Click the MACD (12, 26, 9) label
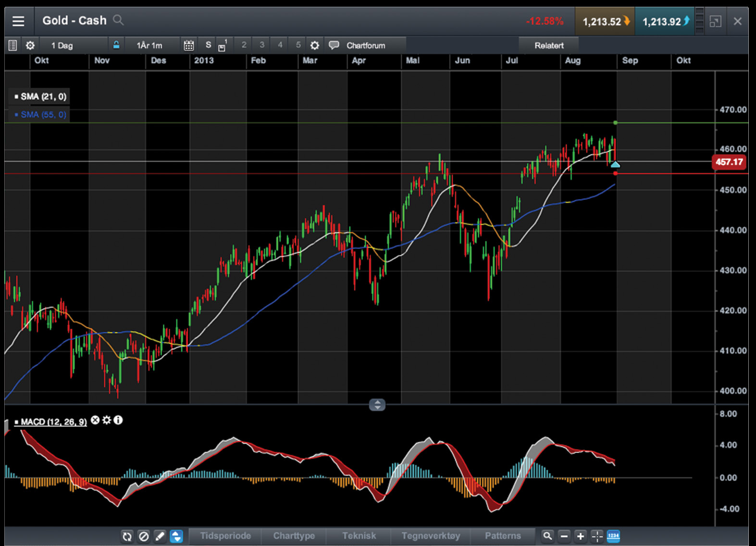 (53, 422)
